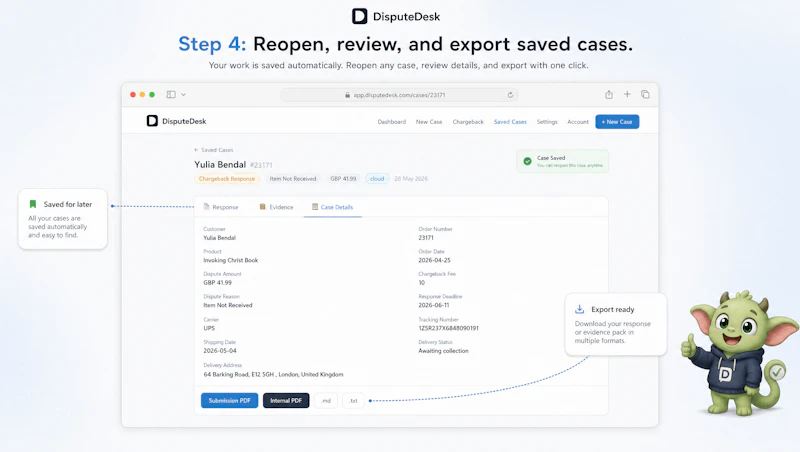Click the tracking number 1Z5R237X6848090191
The image size is (800, 452).
tap(448, 328)
